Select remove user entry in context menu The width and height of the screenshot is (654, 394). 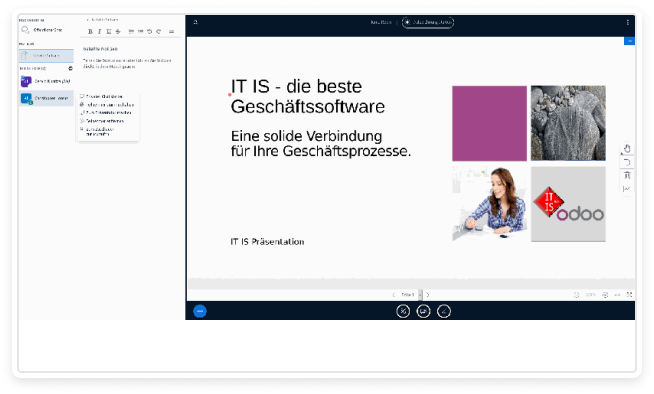pos(105,121)
